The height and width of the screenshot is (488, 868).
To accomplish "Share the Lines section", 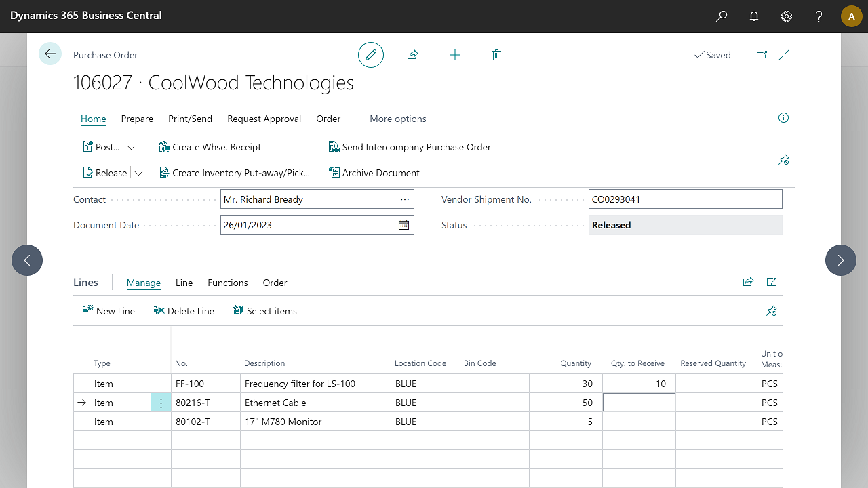I will 748,282.
